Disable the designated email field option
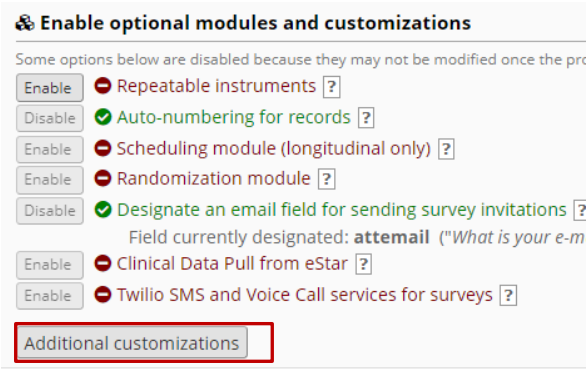The width and height of the screenshot is (588, 371). tap(50, 211)
